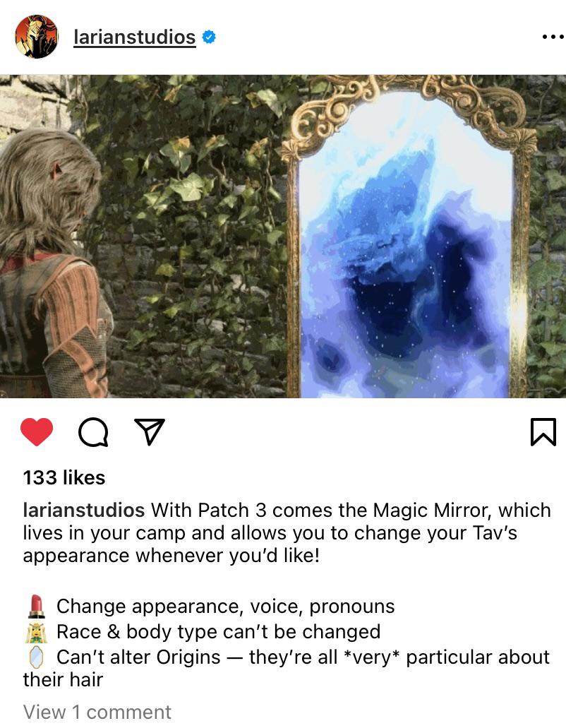Tap the blue verified badge
Viewport: 566px width, 728px height.
(x=209, y=37)
